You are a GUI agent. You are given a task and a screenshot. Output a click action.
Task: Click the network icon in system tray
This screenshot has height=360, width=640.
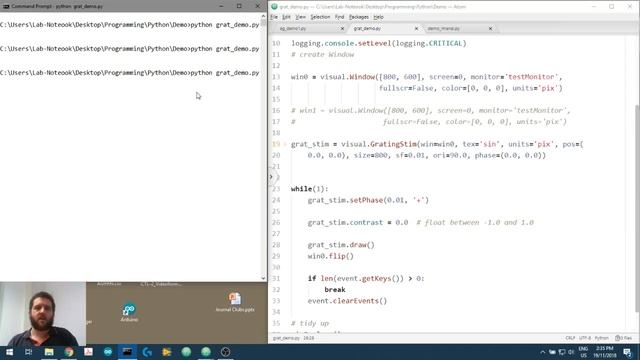pos(562,352)
